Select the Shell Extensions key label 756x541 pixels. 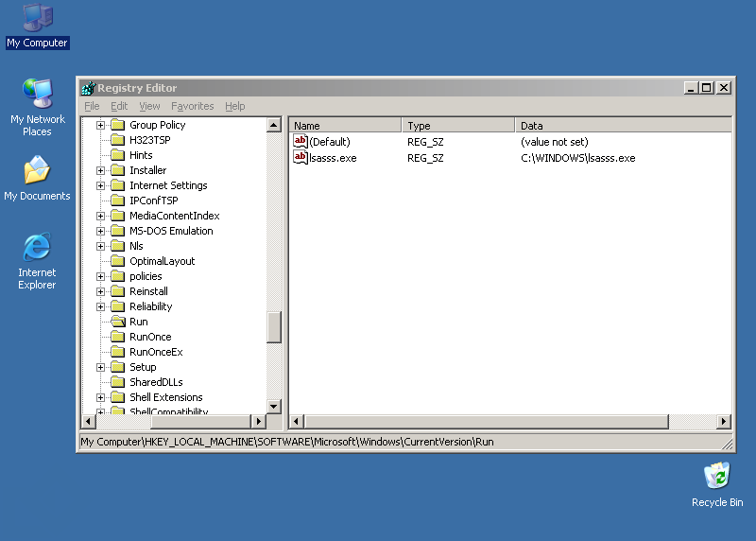[166, 397]
